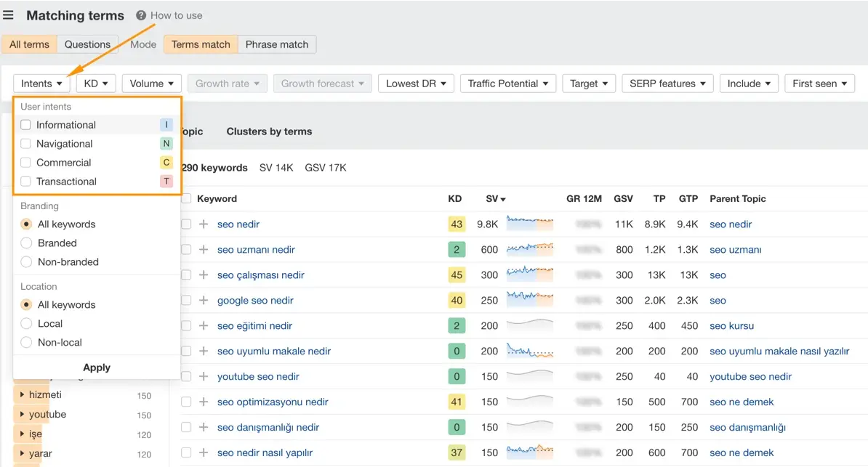This screenshot has height=467, width=868.
Task: Open the KD filter dropdown
Action: tap(95, 84)
